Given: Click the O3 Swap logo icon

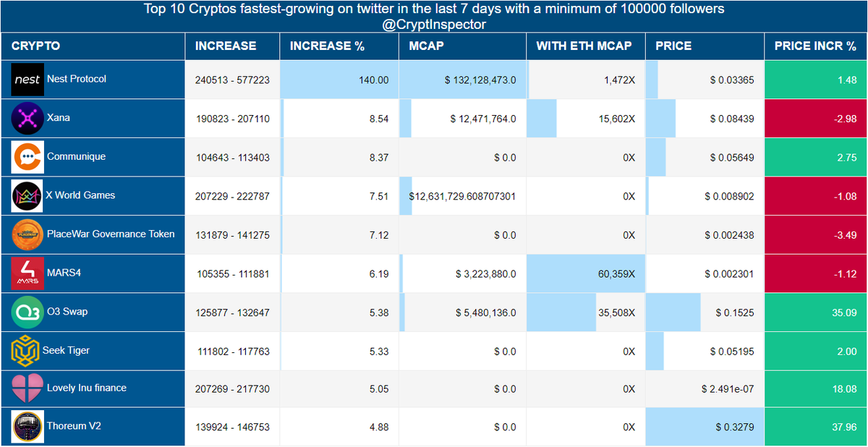Looking at the screenshot, I should tap(27, 312).
